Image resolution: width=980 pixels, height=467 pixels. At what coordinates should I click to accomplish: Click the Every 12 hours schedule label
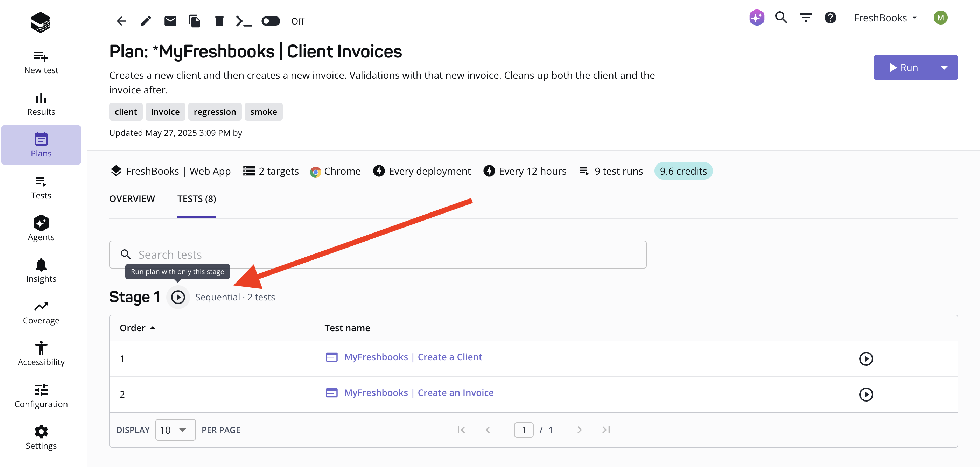point(525,171)
